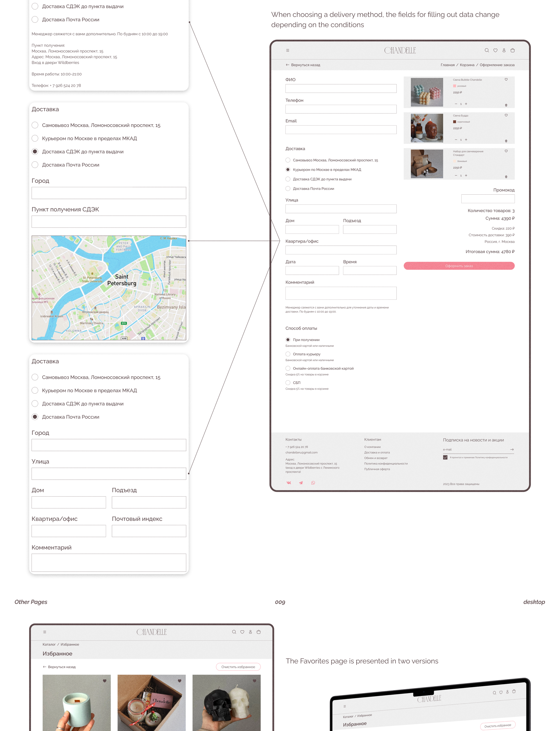560x731 pixels.
Task: Open the Telegram link in footer
Action: click(301, 483)
